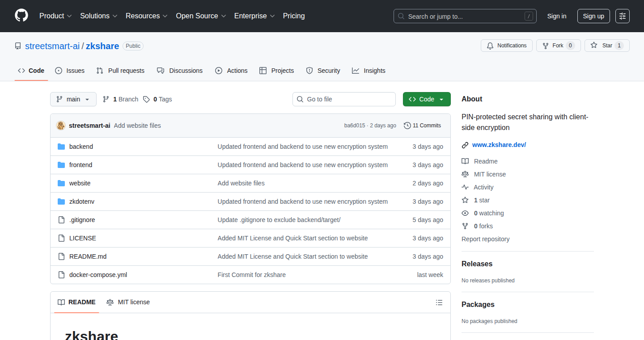Screen dimensions: 644x340
Task: Open the backend folder
Action: (x=81, y=147)
